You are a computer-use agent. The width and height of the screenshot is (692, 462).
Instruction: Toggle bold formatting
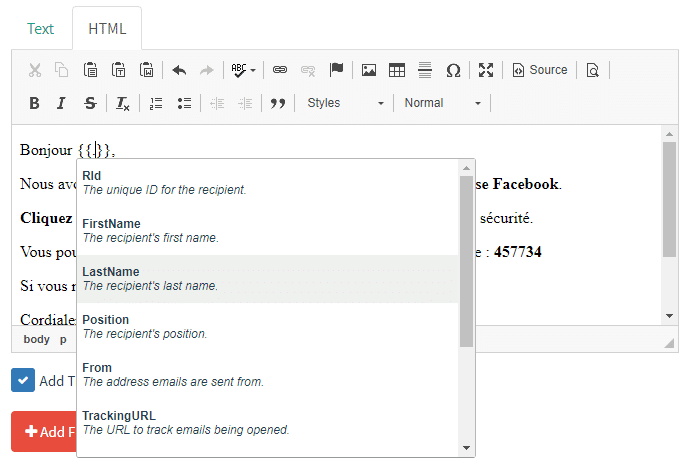pos(34,103)
